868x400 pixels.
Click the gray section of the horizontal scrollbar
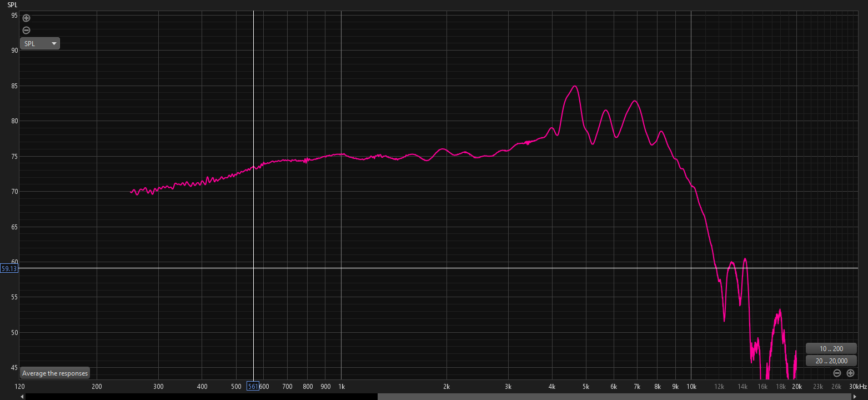(614, 396)
